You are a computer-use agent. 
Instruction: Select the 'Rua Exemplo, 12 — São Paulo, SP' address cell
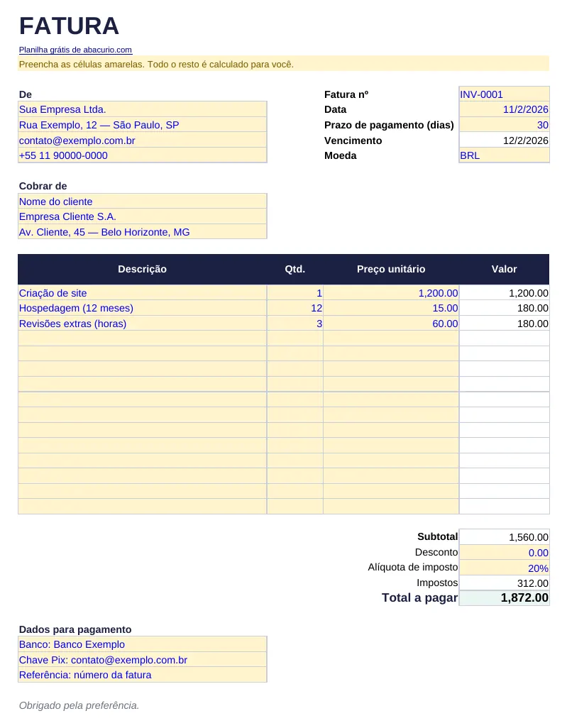(x=143, y=124)
